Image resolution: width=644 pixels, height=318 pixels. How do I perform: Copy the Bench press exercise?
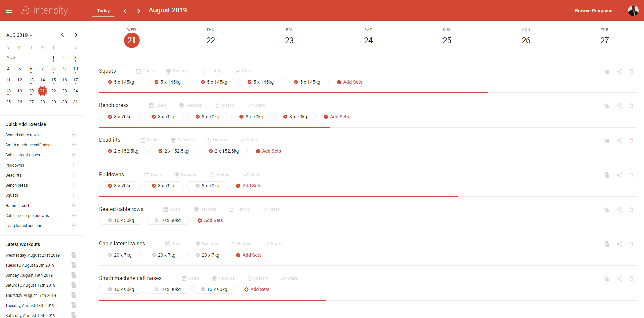(x=607, y=106)
